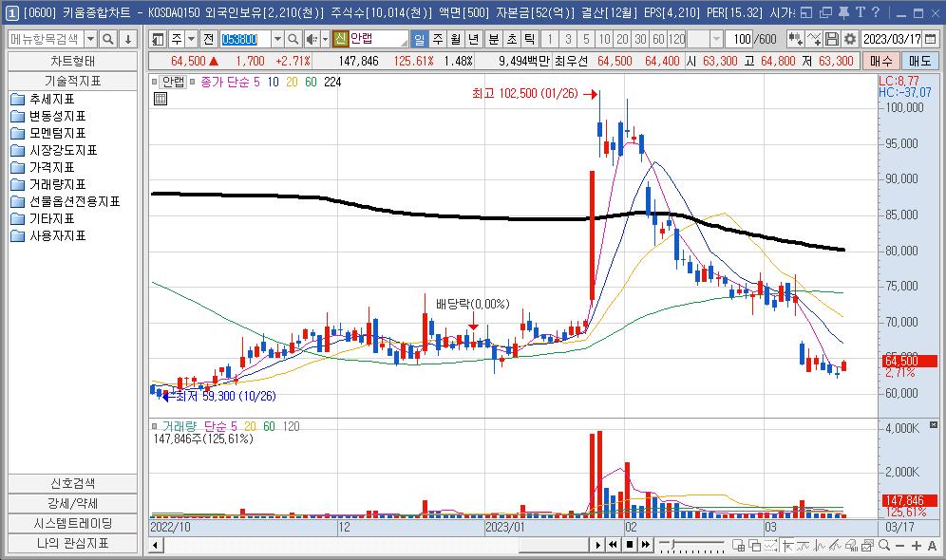The width and height of the screenshot is (946, 560).
Task: Click the plus zoom in icon at bottom
Action: (917, 546)
